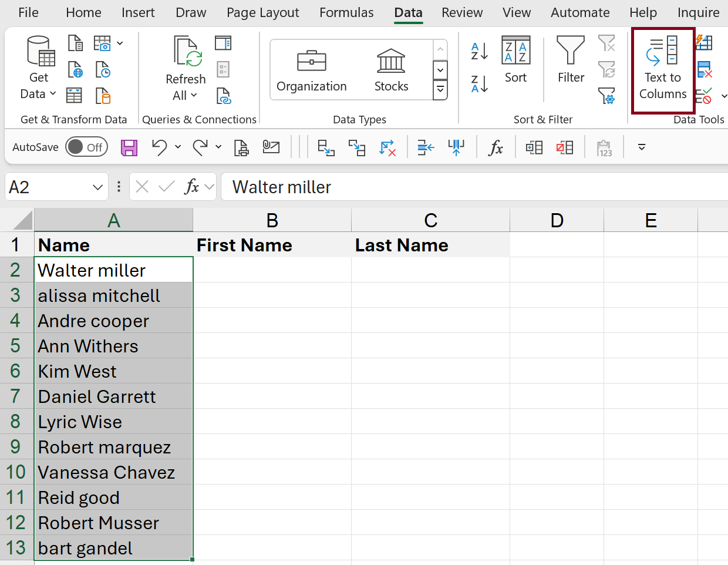Screen dimensions: 728x565
Task: Click the Clear Filter icon
Action: [x=606, y=43]
